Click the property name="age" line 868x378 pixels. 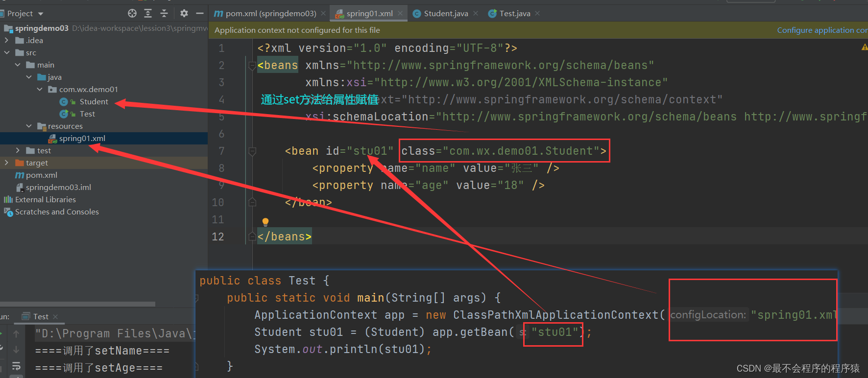click(428, 186)
